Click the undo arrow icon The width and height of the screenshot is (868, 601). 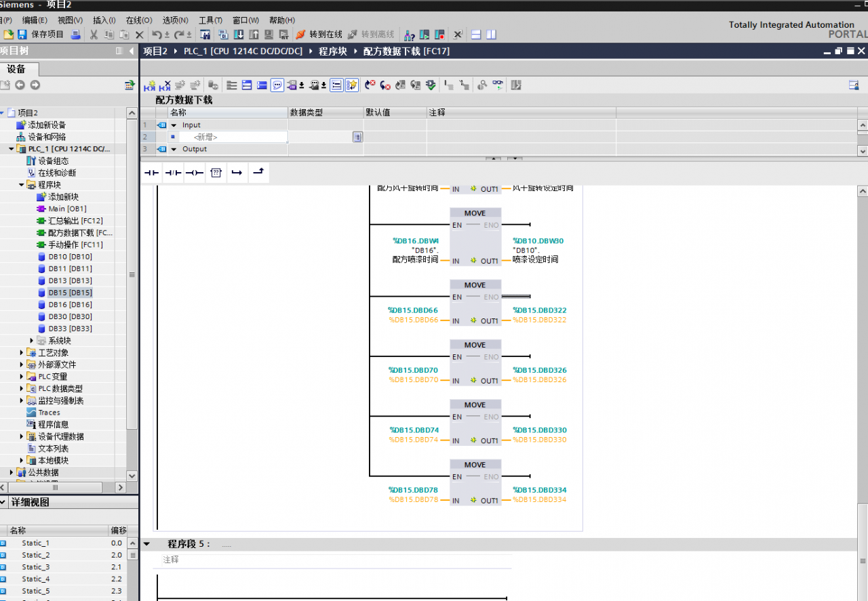click(157, 35)
